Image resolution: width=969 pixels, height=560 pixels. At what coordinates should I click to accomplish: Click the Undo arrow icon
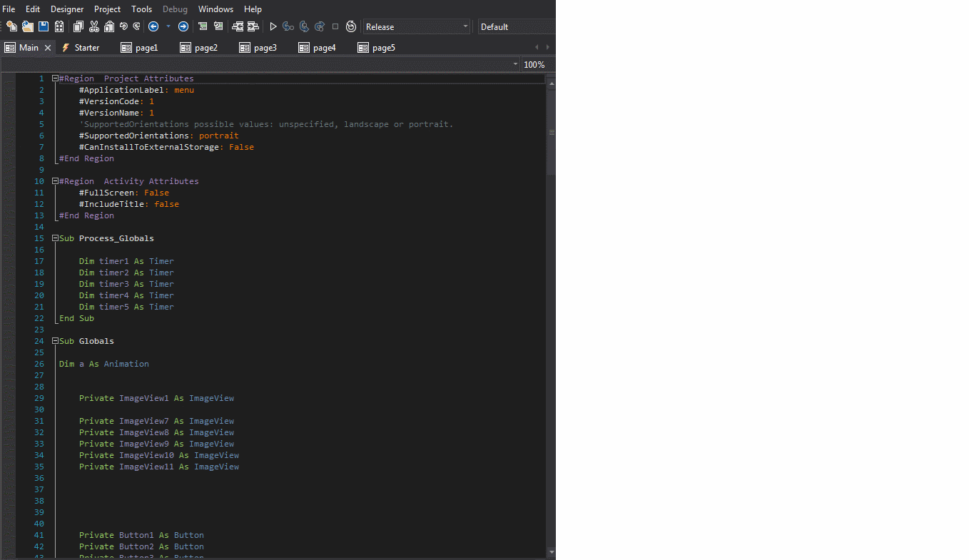click(123, 26)
